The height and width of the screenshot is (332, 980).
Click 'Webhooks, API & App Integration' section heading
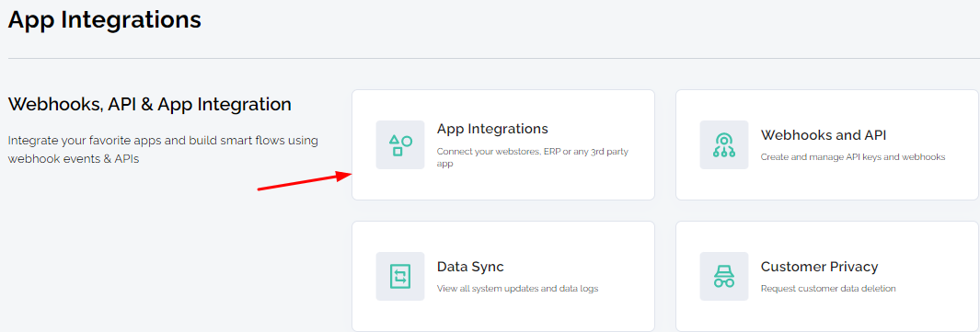pos(149,104)
